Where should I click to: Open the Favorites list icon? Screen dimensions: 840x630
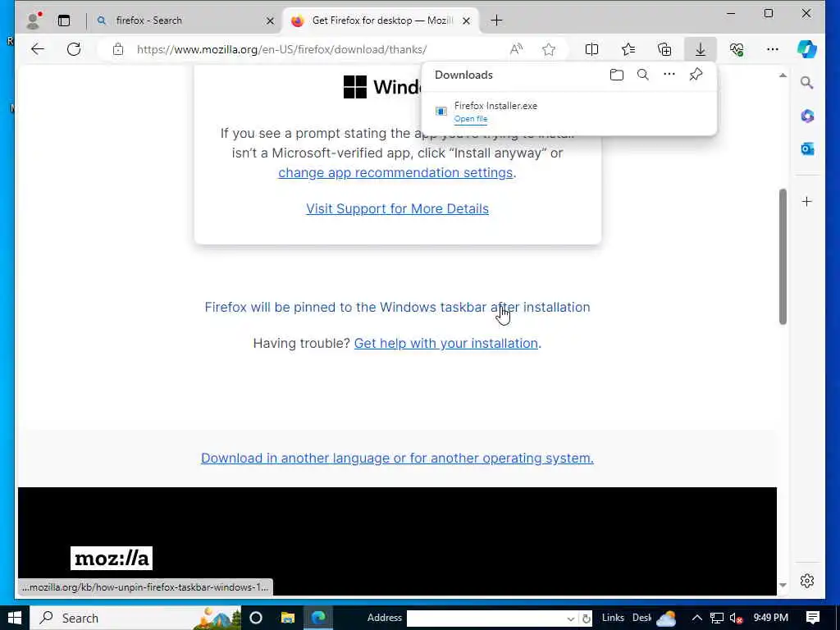(628, 49)
